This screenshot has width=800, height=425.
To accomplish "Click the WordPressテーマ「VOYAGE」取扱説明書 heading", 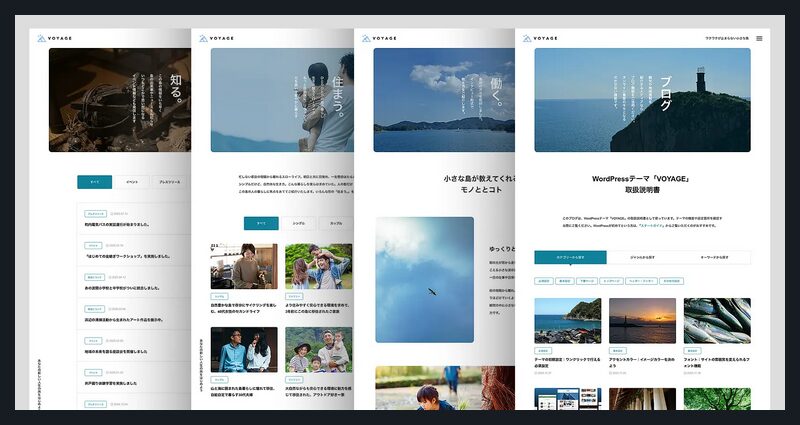I will [x=642, y=184].
